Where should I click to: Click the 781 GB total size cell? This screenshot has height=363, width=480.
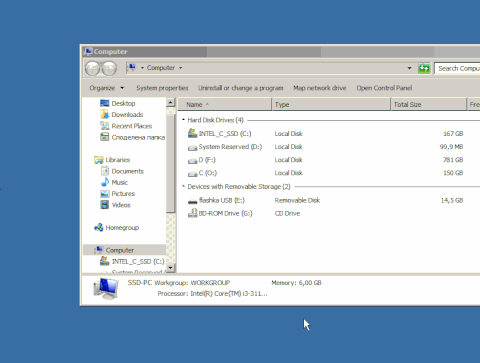tap(453, 160)
